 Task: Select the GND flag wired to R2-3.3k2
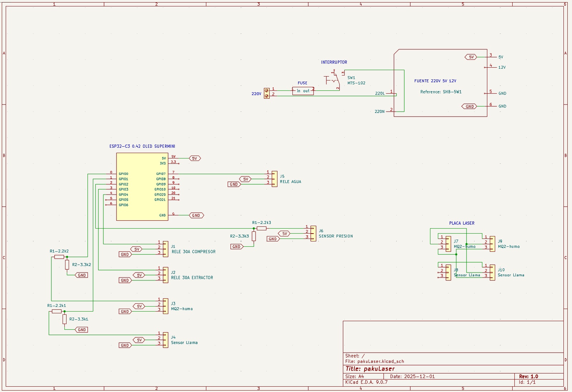point(82,275)
